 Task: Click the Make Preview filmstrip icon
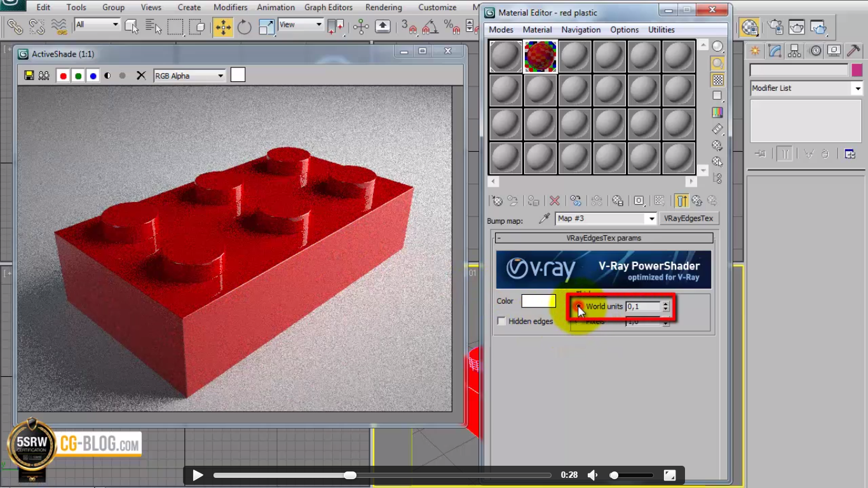click(717, 129)
